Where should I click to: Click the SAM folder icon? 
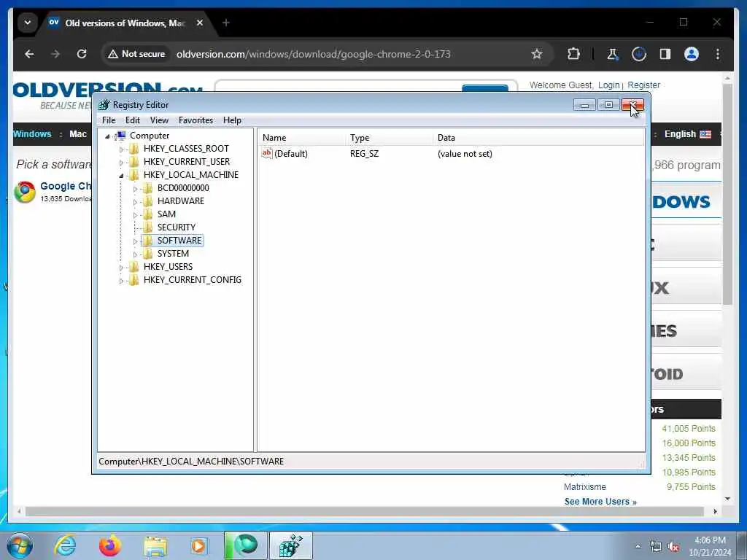(147, 214)
